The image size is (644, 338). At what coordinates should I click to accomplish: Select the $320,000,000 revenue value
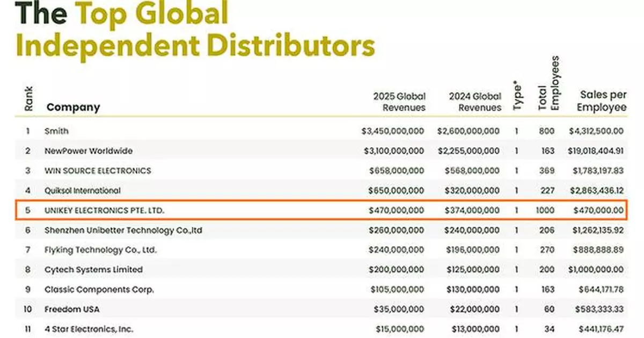[x=472, y=190]
